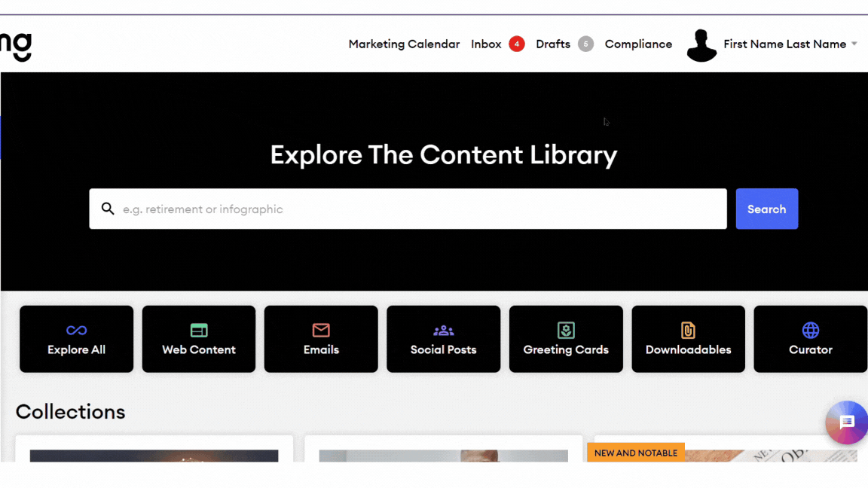Viewport: 868px width, 488px height.
Task: Choose the Greeting Cards icon
Action: [x=566, y=330]
